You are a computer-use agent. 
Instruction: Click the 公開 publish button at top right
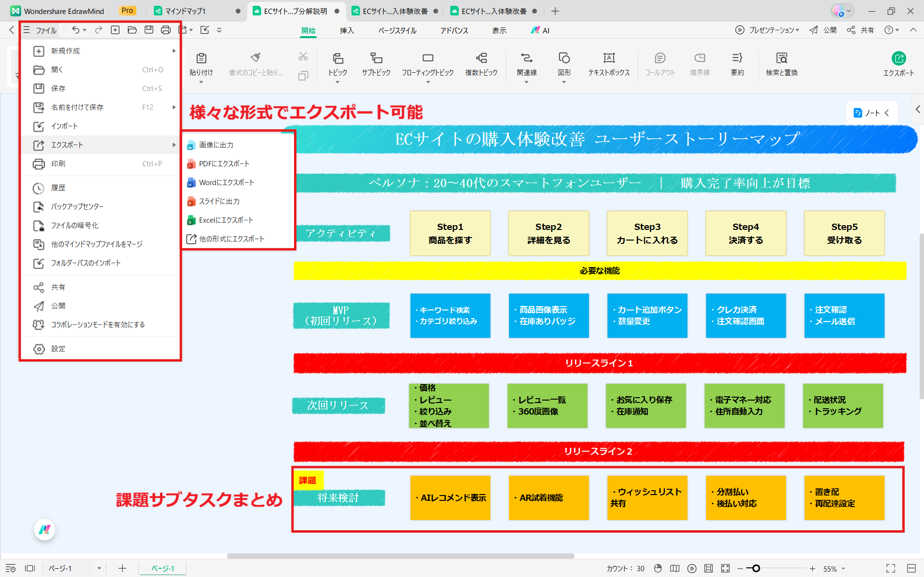(x=823, y=30)
